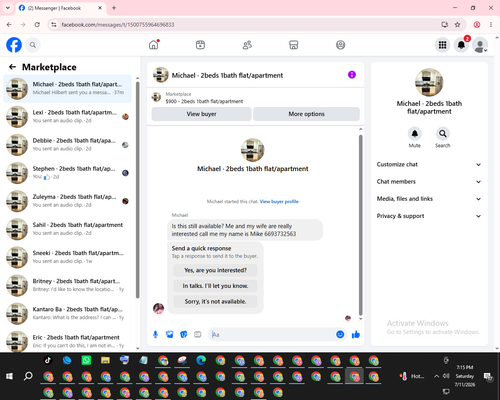The width and height of the screenshot is (500, 400).
Task: Attach a file with the photo icon
Action: point(170,334)
